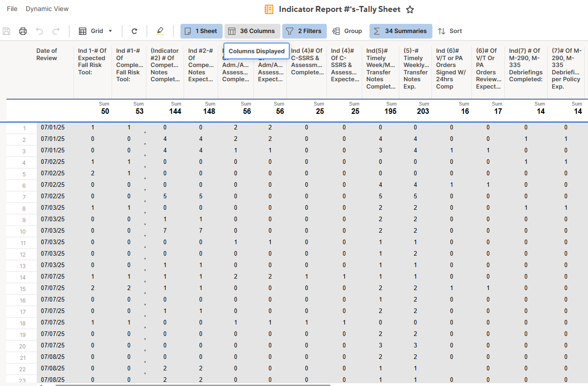Click the Undo arrow icon
Viewport: 588px width, 386px height.
pos(39,31)
